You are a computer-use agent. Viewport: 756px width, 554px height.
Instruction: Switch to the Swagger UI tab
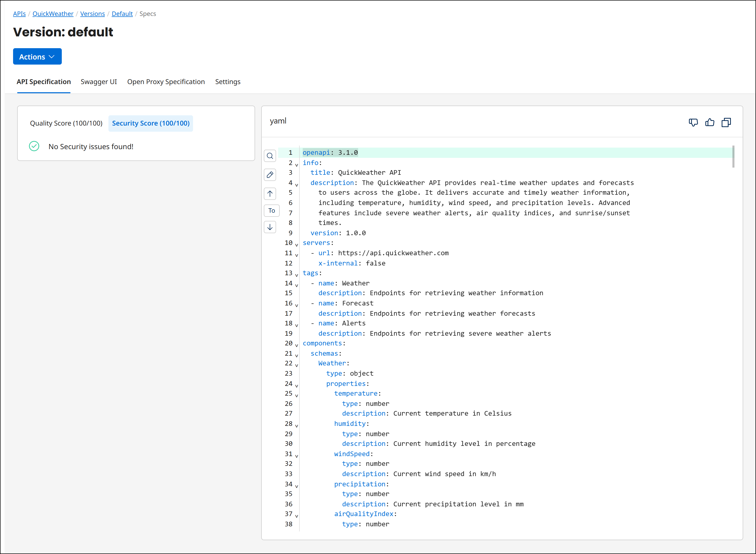click(99, 82)
